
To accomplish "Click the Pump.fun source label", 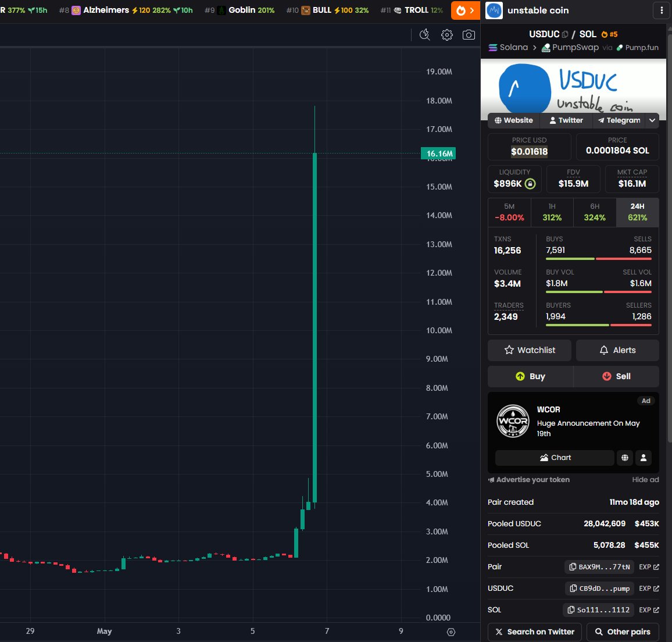I will pyautogui.click(x=638, y=48).
